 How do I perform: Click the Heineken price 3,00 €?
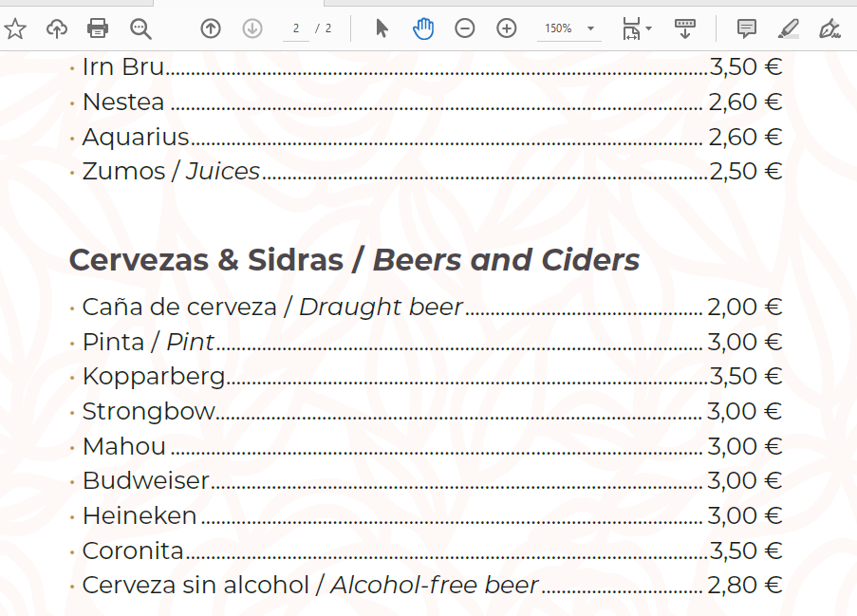[x=745, y=515]
